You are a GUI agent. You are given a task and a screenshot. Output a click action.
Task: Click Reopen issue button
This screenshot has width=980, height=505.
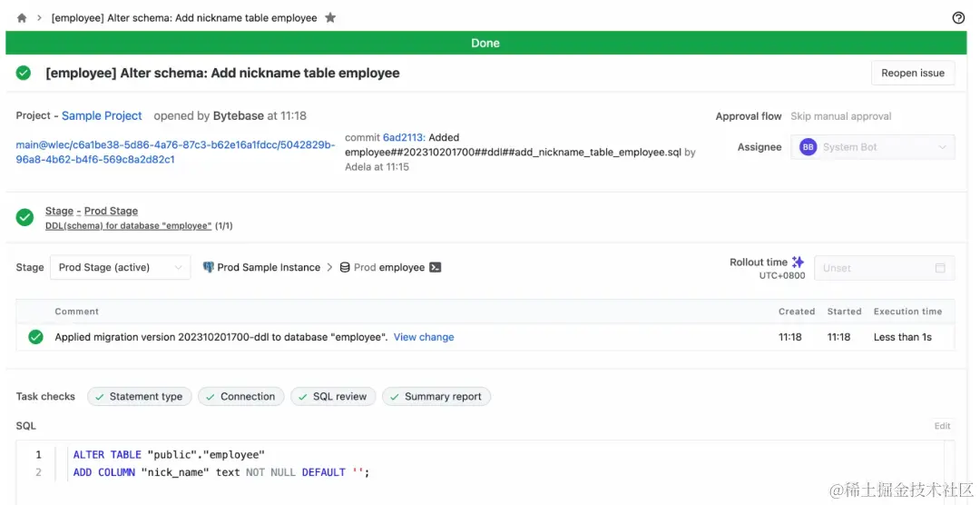(913, 74)
